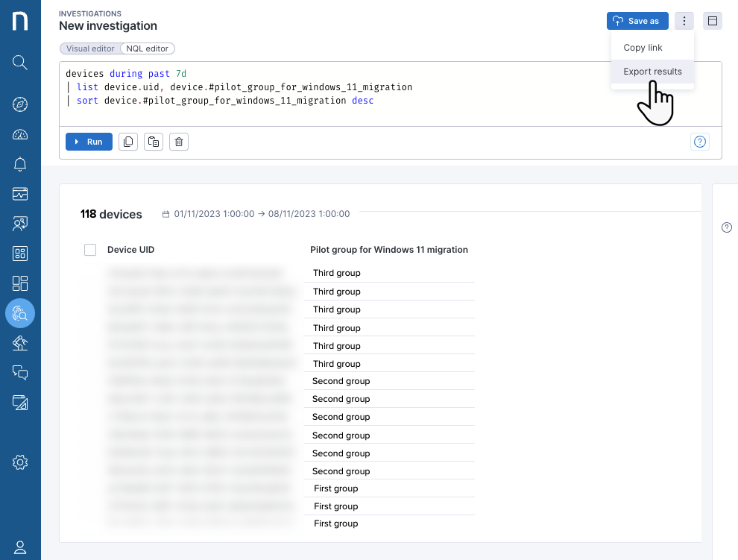The image size is (738, 560).
Task: Click the copy query icon
Action: 128,142
